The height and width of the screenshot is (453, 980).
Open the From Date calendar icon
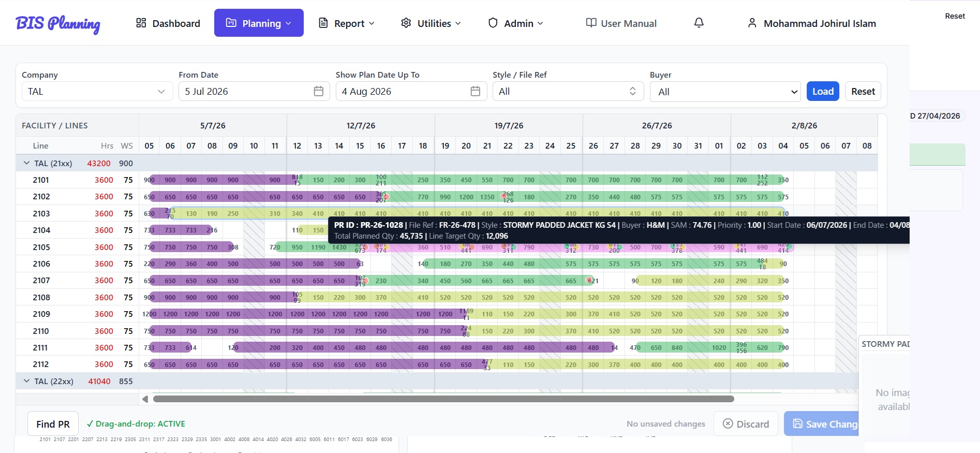(319, 91)
